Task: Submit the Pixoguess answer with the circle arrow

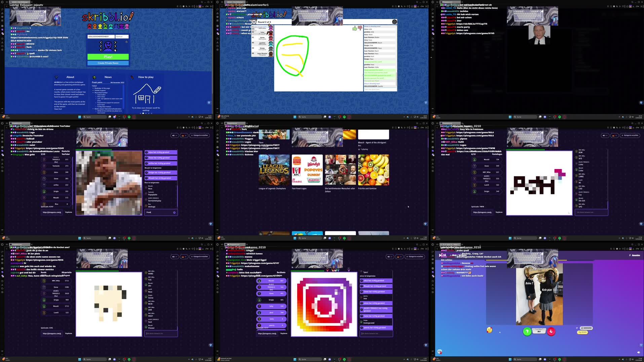Action: (174, 212)
